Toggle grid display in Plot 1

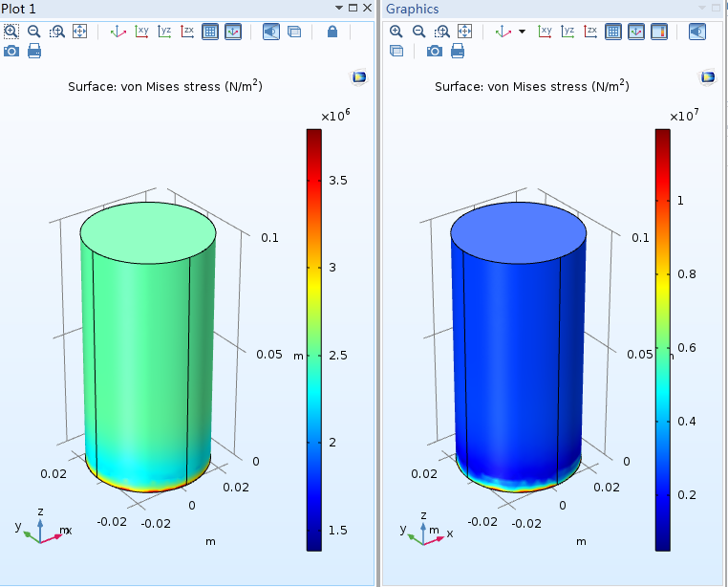(211, 32)
